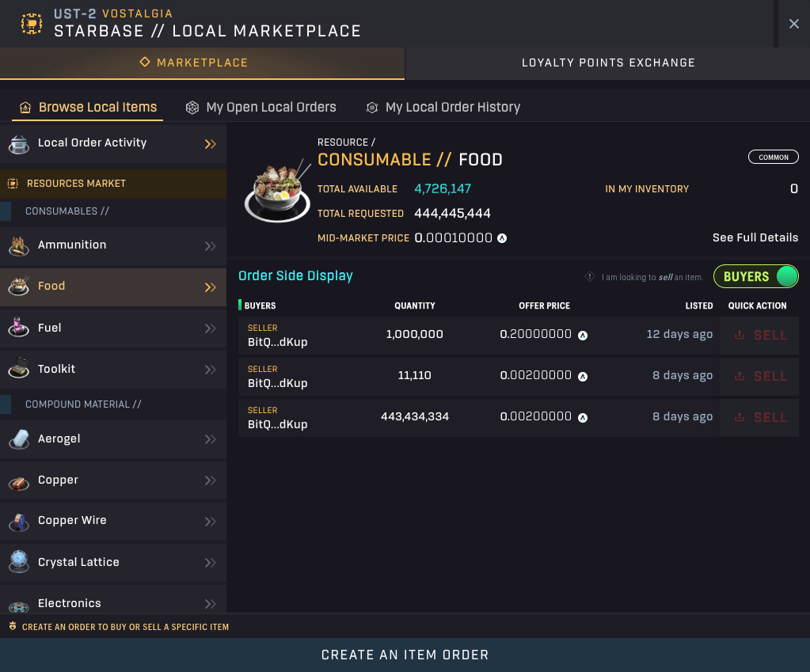
Task: Click the Toolkit item icon
Action: [19, 368]
